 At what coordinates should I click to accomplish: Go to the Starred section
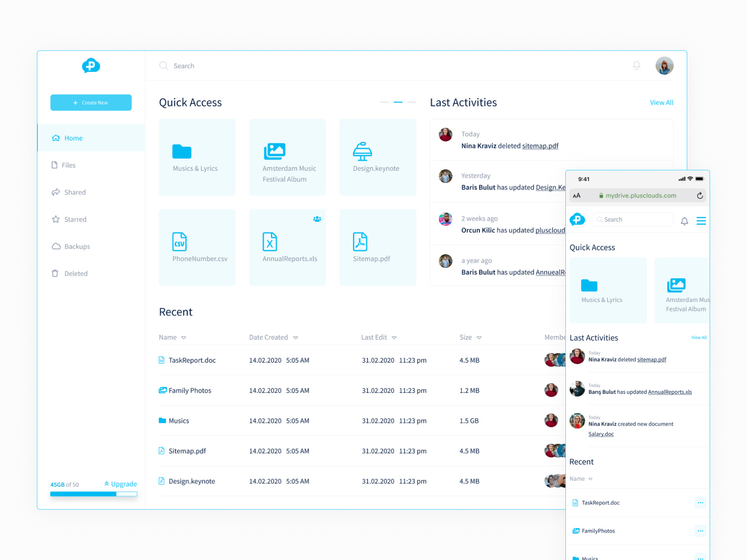(76, 219)
